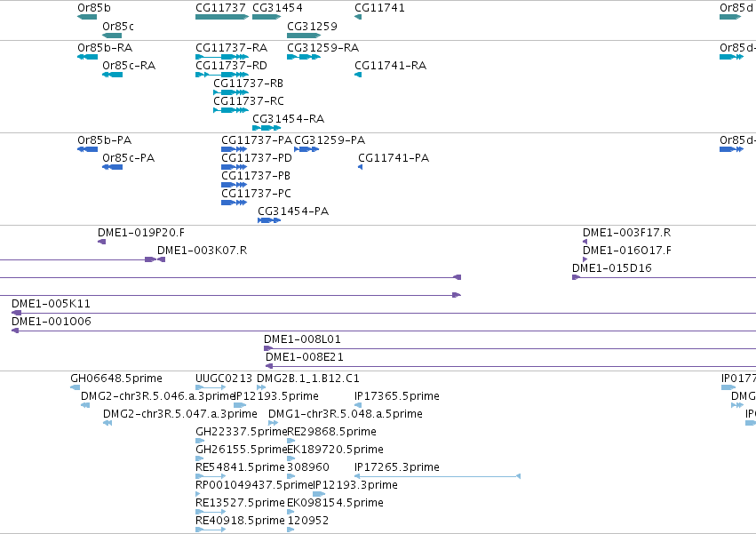The height and width of the screenshot is (534, 756).
Task: Select the IP17265.3prime EST label
Action: [397, 468]
